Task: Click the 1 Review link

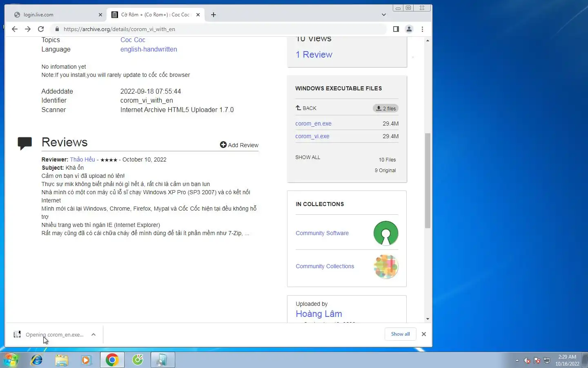Action: tap(314, 54)
